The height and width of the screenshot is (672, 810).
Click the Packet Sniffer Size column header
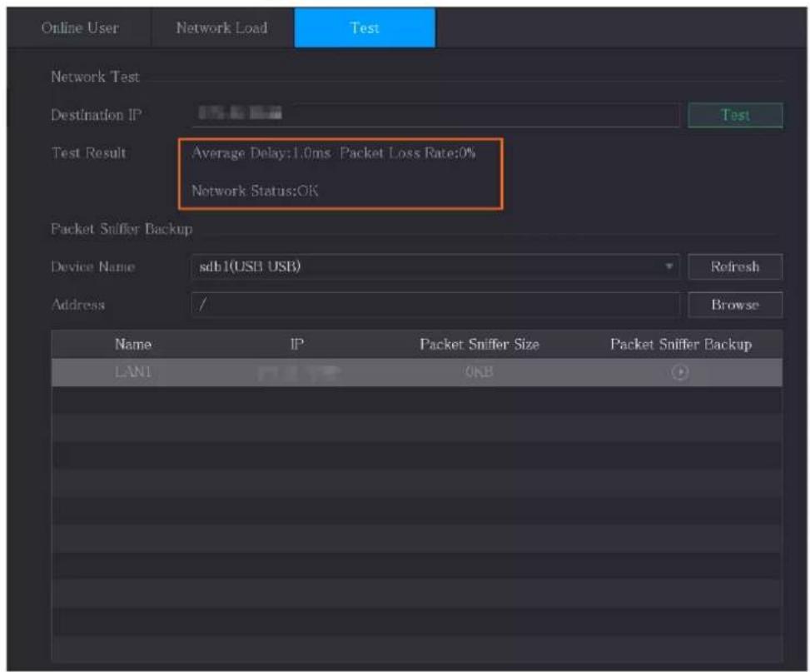pyautogui.click(x=480, y=344)
